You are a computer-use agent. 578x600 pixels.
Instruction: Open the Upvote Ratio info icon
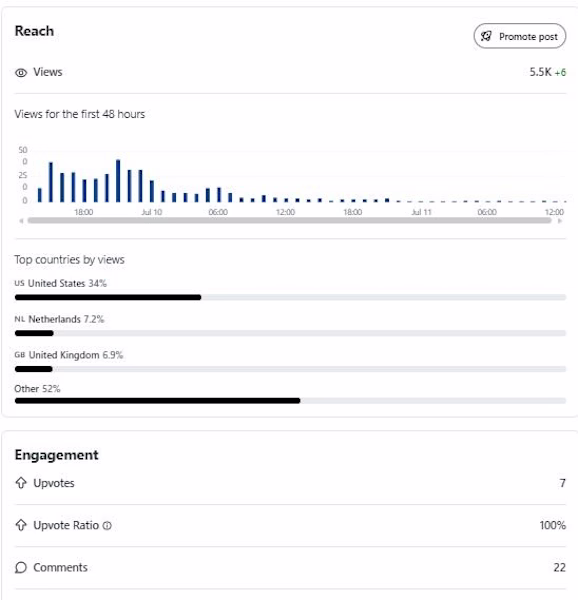point(107,526)
